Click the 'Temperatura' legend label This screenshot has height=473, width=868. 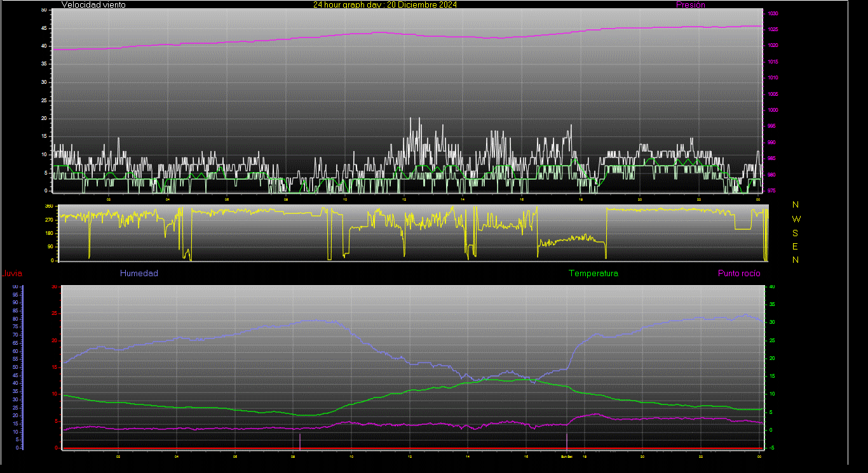click(593, 273)
